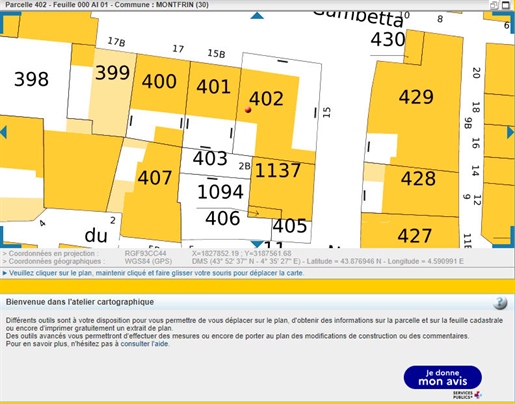The width and height of the screenshot is (515, 404).
Task: Select parcel 407 on the map
Action: coord(154,177)
